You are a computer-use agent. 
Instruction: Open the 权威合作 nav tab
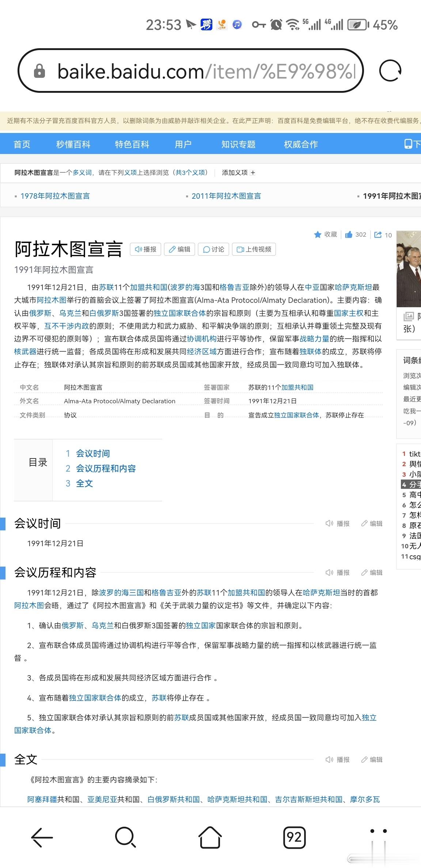coord(301,144)
